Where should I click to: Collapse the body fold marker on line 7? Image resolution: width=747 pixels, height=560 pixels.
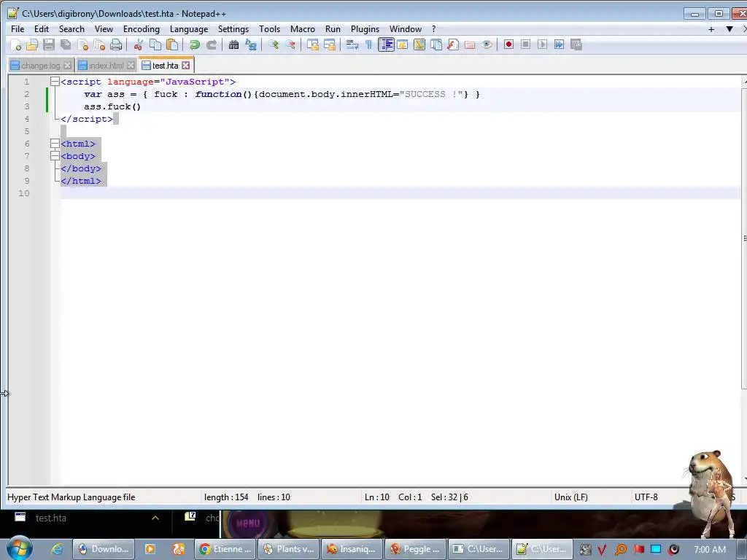(x=55, y=156)
